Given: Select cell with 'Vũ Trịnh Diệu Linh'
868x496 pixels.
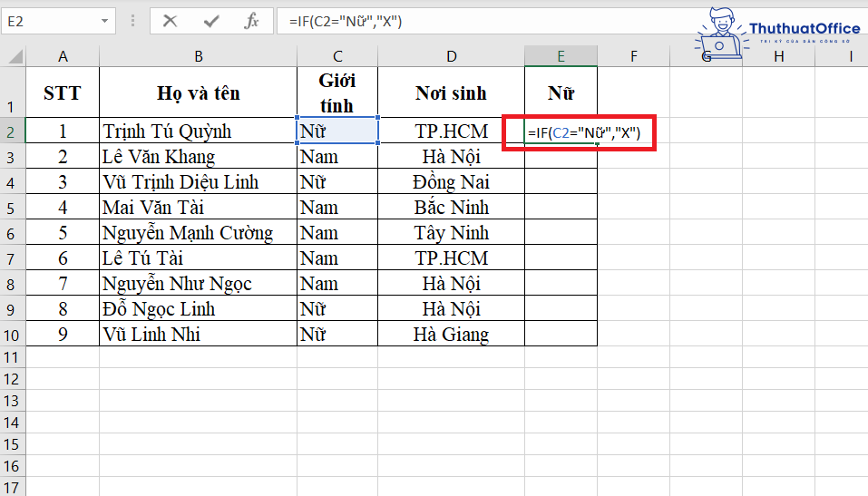Looking at the screenshot, I should tap(198, 181).
